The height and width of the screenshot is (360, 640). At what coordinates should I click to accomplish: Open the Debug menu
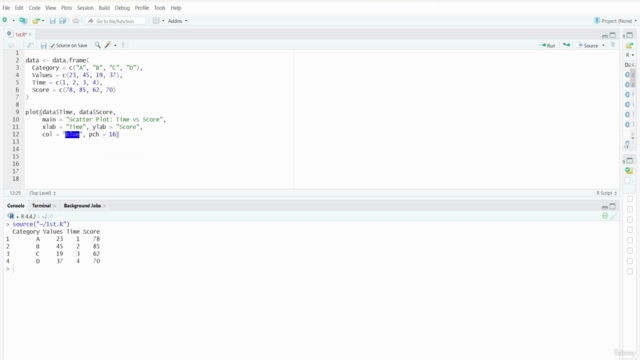pyautogui.click(x=122, y=8)
